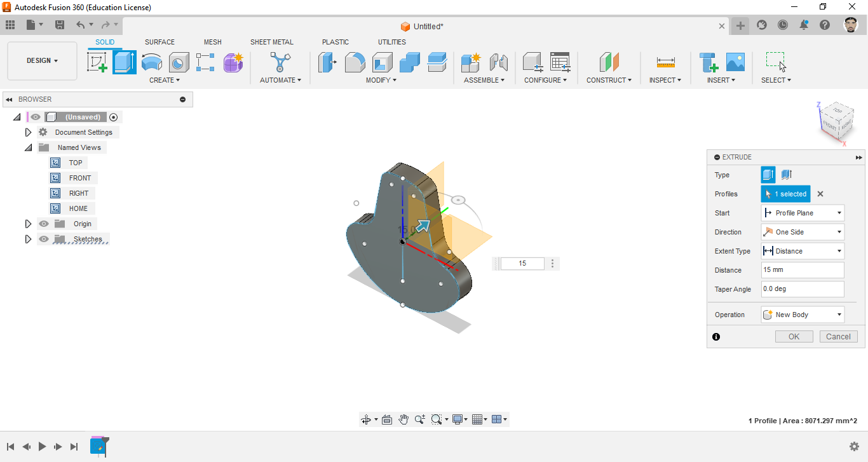Open the Rectangular Pattern tool
The width and height of the screenshot is (868, 462).
point(206,62)
